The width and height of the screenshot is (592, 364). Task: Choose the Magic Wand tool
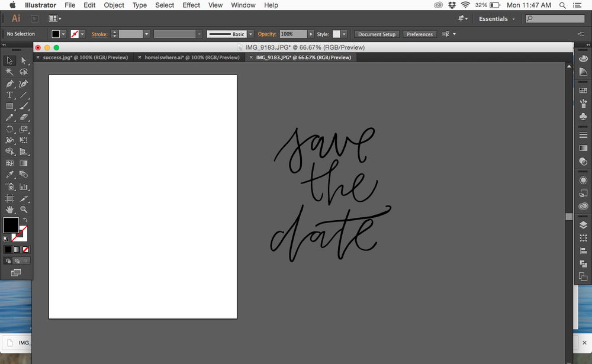pyautogui.click(x=9, y=72)
